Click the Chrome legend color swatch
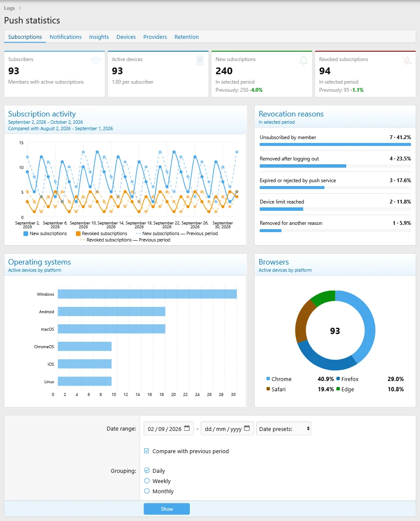Viewport: 420px width, 521px height. click(268, 378)
